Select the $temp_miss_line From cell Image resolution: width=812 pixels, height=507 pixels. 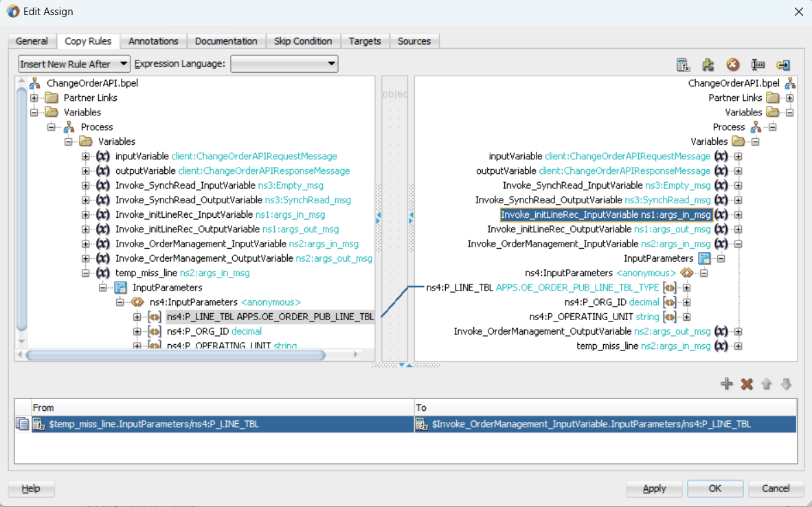click(223, 424)
